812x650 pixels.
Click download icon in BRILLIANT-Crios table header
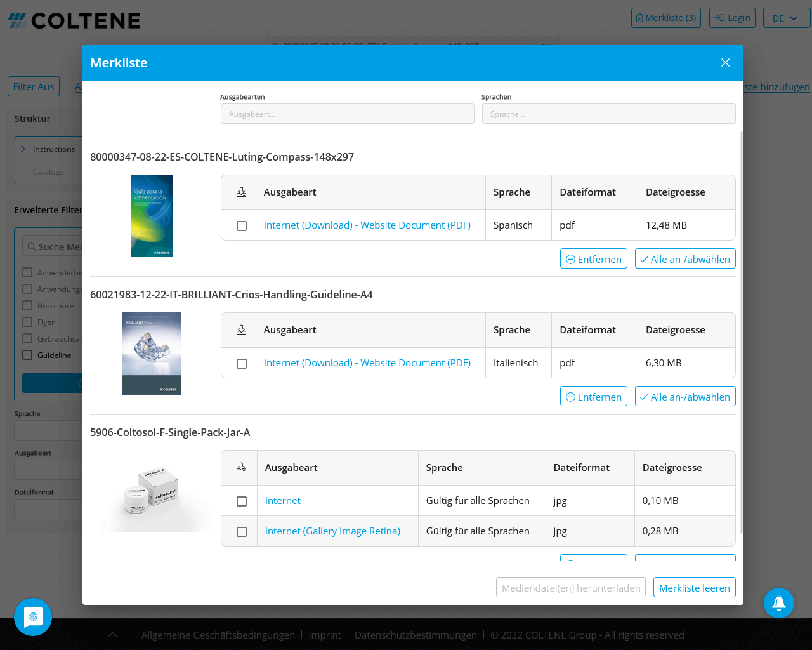coord(242,330)
